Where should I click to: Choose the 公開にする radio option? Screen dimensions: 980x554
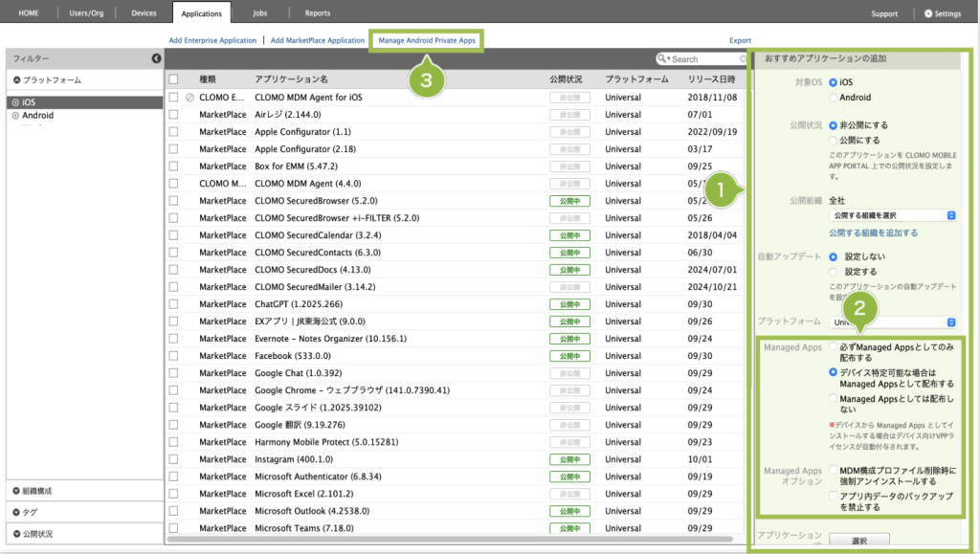pyautogui.click(x=834, y=140)
